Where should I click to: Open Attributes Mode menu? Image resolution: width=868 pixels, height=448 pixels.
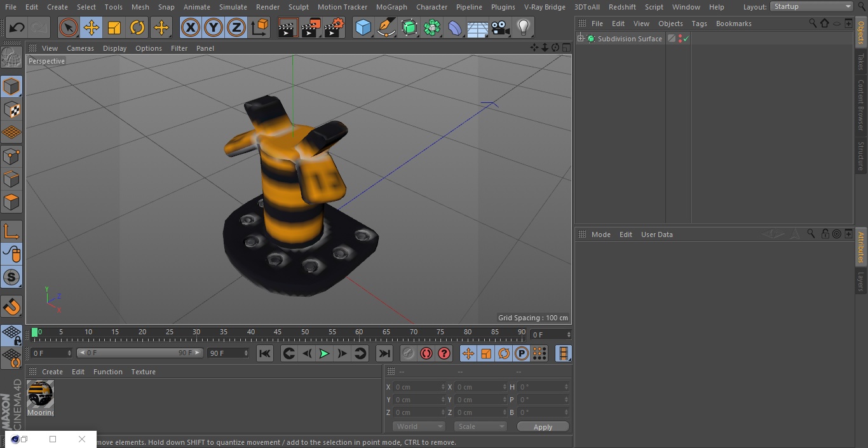[x=600, y=234]
